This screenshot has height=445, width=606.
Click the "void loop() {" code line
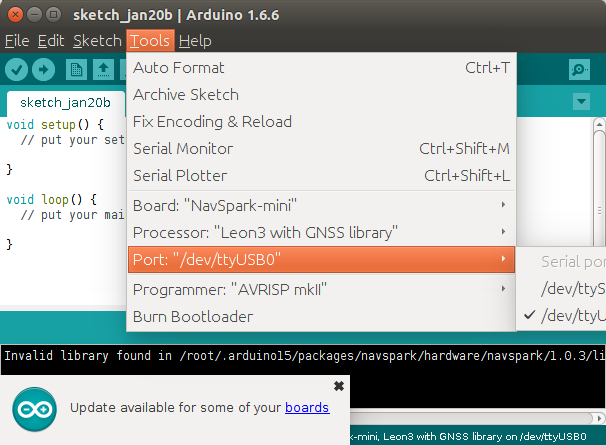[51, 200]
